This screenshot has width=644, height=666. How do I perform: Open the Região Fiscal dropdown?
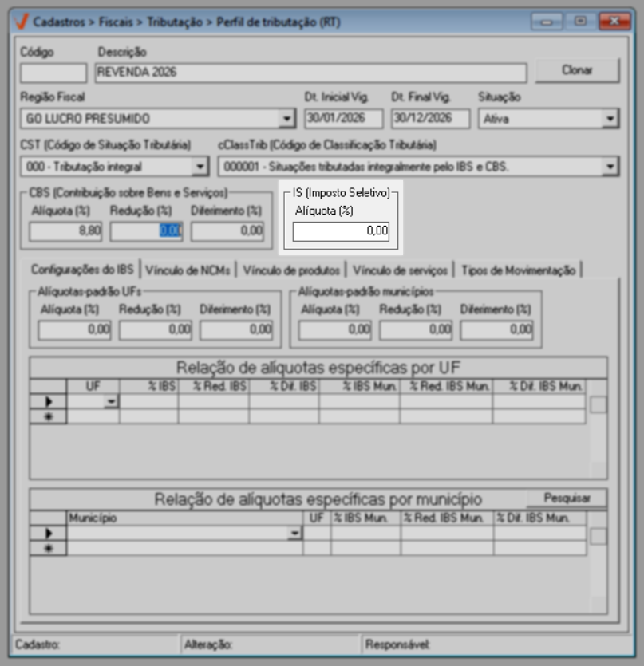coord(287,119)
